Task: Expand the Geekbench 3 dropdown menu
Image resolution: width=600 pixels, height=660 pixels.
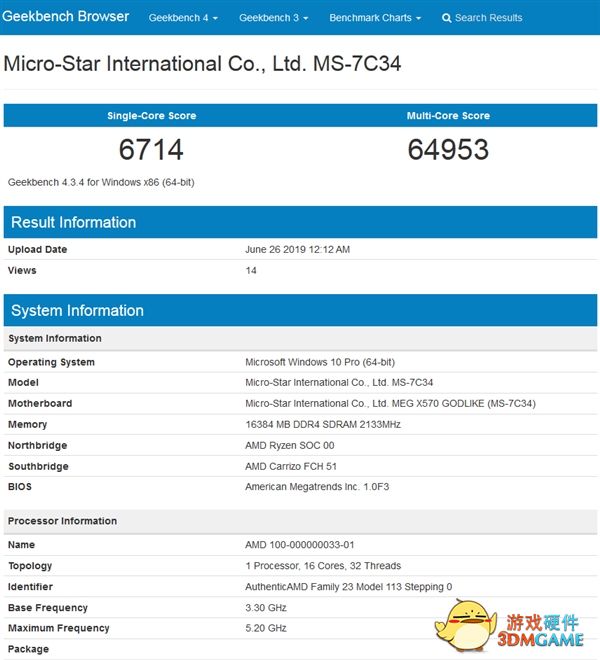Action: tap(274, 18)
